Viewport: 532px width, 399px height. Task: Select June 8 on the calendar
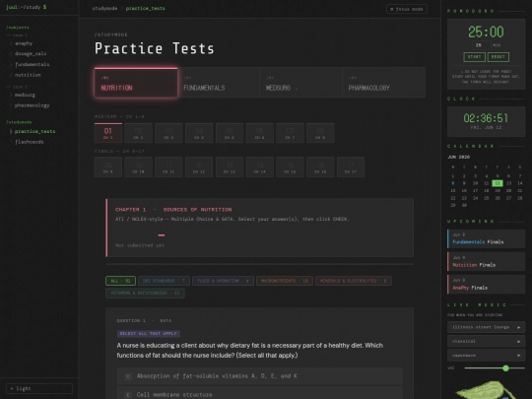point(453,183)
